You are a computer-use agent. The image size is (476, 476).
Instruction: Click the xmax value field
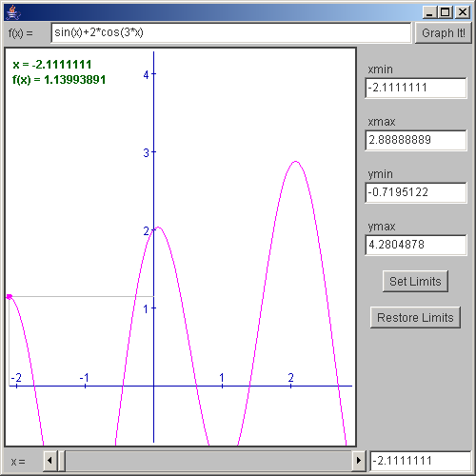pyautogui.click(x=416, y=140)
